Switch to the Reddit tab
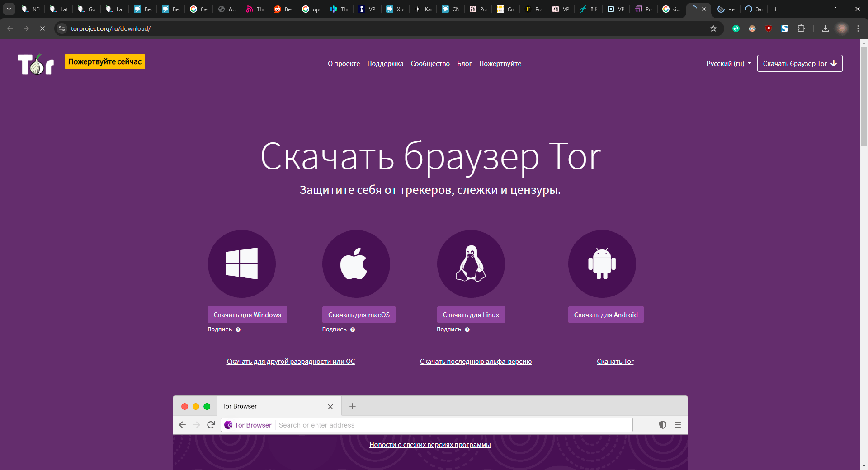This screenshot has width=868, height=470. point(283,9)
